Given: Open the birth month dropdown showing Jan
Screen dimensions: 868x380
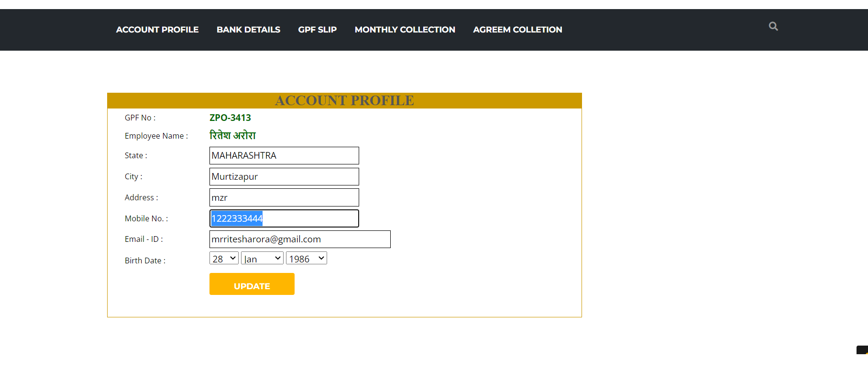Looking at the screenshot, I should point(262,258).
